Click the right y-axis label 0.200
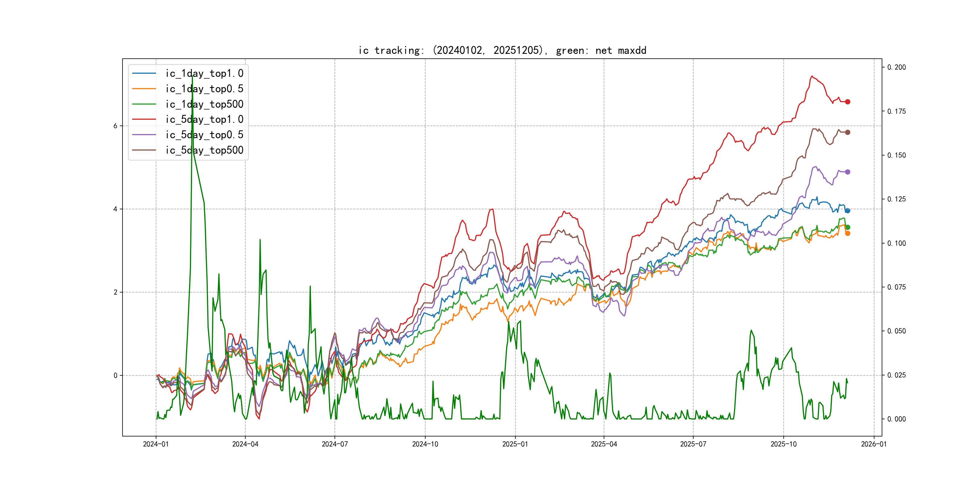 [x=896, y=67]
